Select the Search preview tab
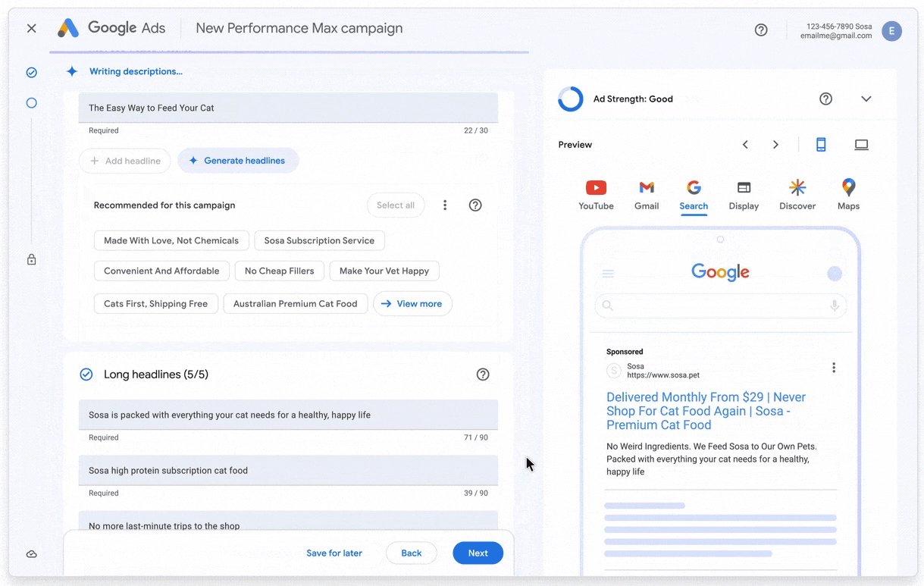 click(x=694, y=196)
